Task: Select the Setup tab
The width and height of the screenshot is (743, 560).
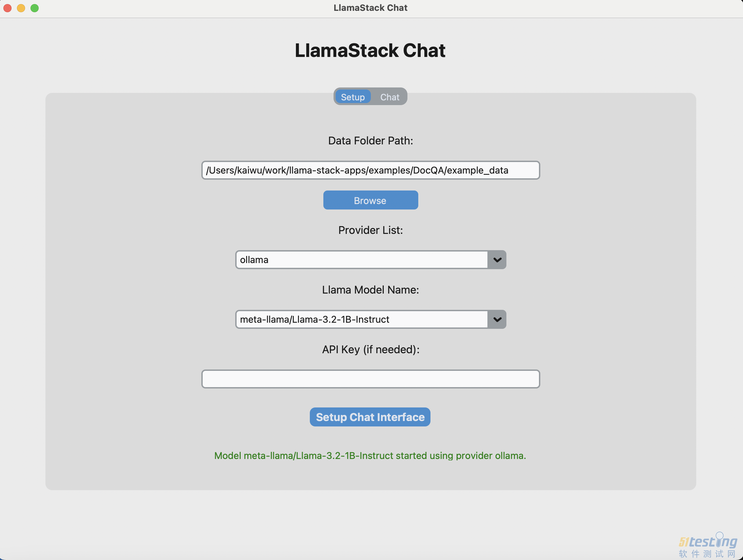Action: [x=353, y=97]
